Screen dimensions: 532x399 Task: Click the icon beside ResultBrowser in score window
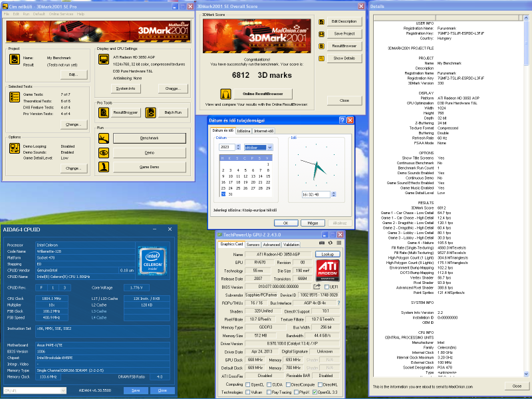coord(321,46)
